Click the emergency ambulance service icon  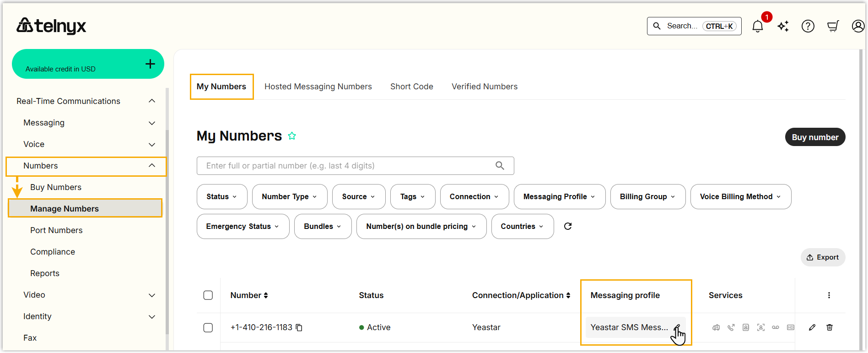point(716,327)
